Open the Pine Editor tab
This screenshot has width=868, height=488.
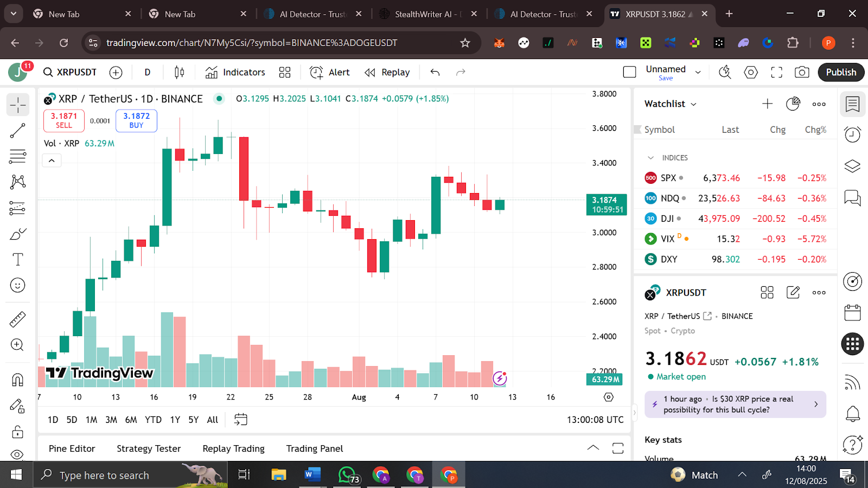[72, 449]
